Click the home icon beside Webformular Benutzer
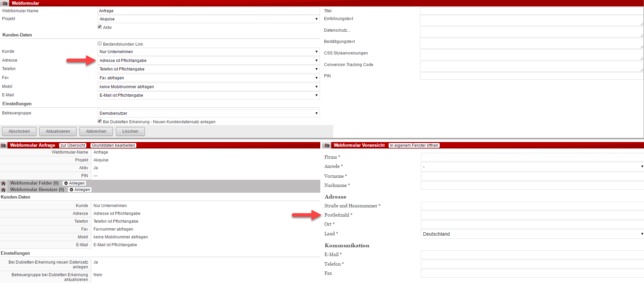 pyautogui.click(x=3, y=190)
